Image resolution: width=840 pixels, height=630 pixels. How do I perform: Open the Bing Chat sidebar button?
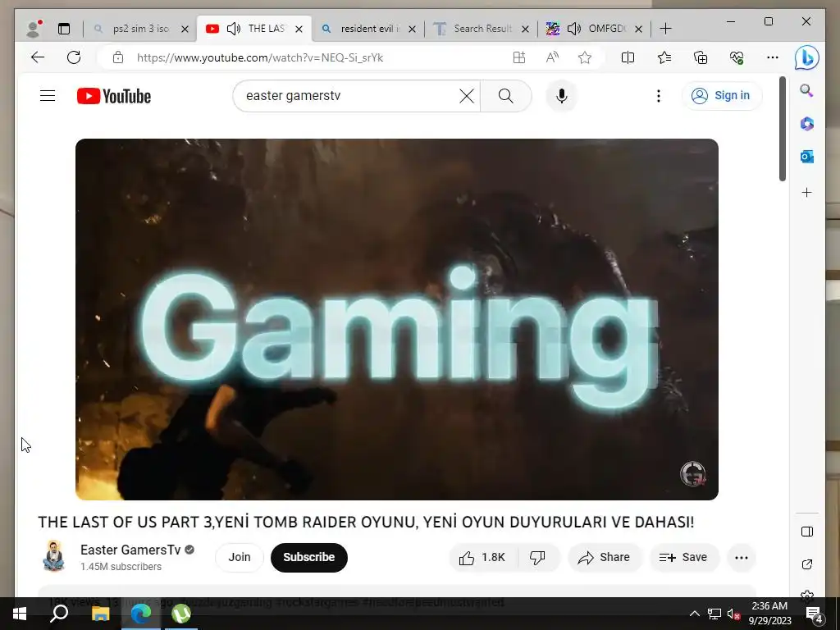[807, 58]
